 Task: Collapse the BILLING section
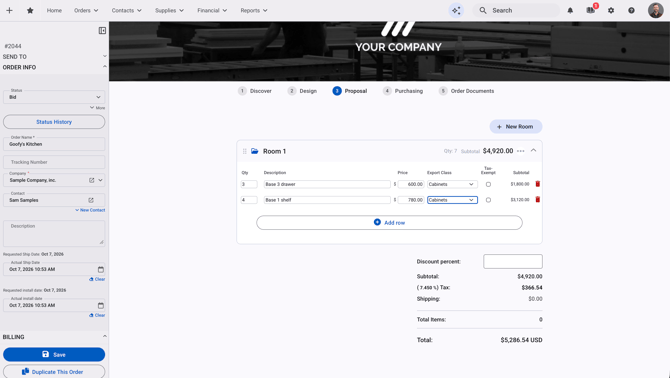(x=54, y=337)
